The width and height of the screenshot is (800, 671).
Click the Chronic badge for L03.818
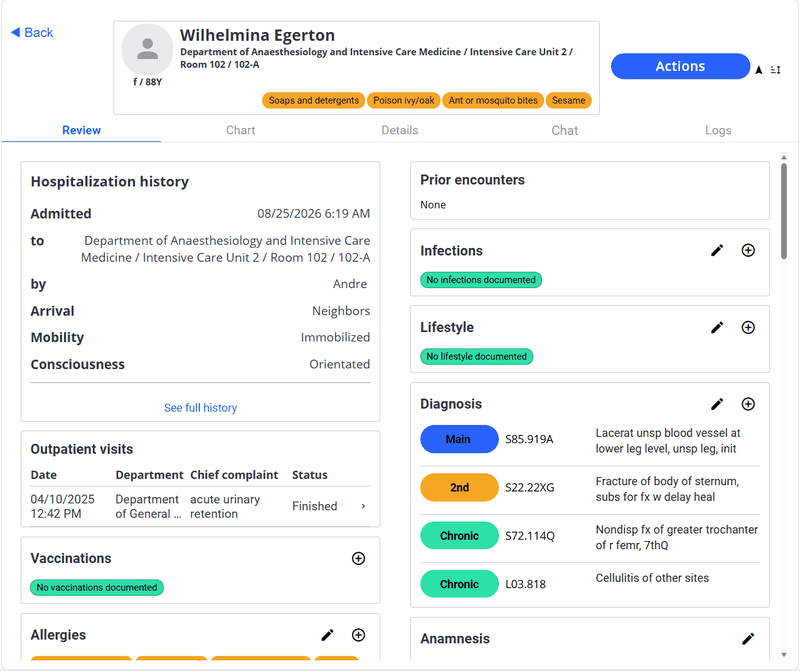(459, 584)
